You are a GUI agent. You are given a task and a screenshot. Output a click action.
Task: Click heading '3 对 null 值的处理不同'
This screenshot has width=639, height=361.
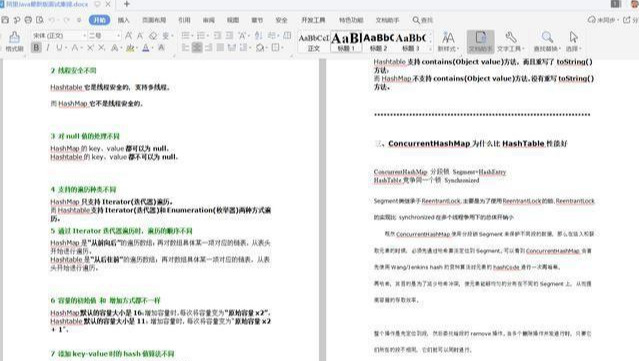85,136
